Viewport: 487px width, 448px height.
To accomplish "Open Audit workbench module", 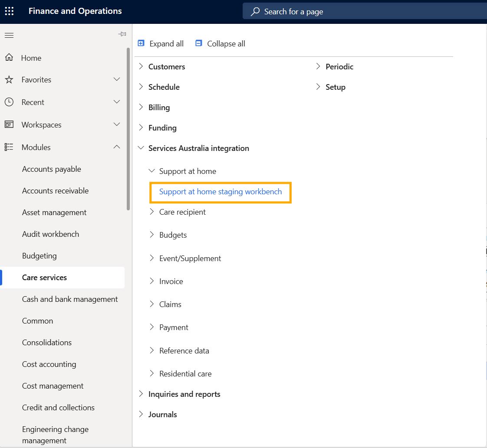I will coord(51,234).
